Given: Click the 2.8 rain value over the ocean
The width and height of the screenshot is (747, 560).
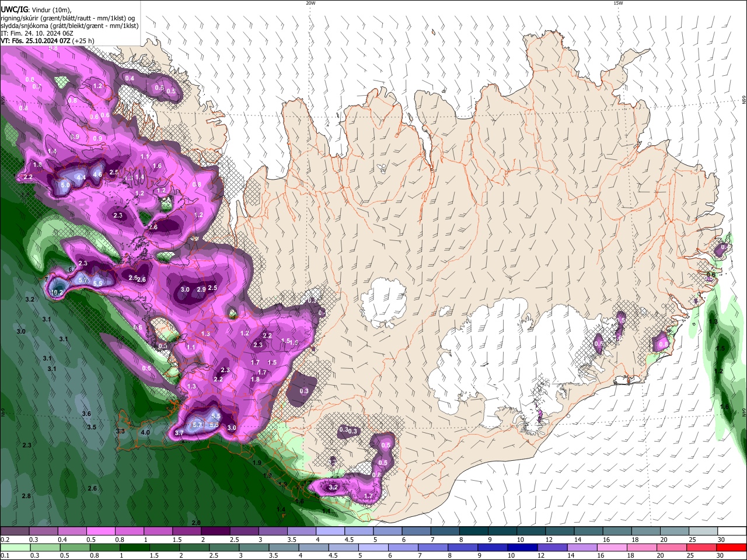Looking at the screenshot, I should [x=26, y=496].
